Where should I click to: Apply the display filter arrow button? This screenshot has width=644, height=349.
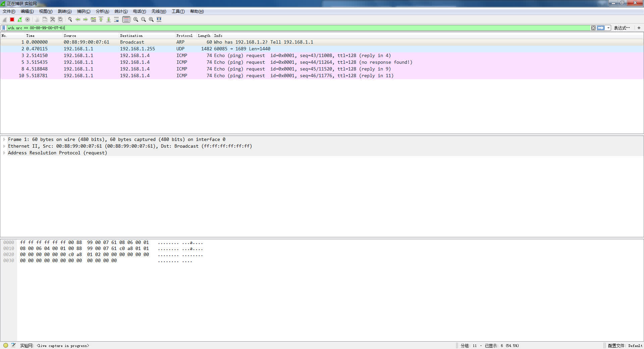(601, 28)
